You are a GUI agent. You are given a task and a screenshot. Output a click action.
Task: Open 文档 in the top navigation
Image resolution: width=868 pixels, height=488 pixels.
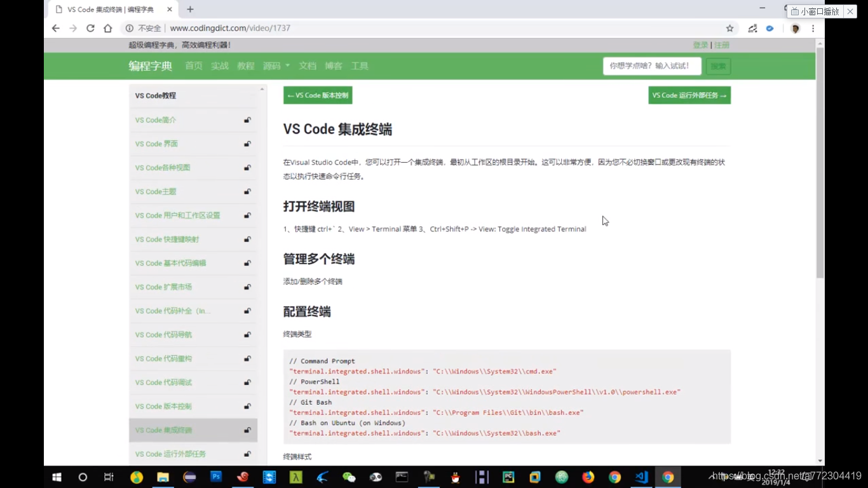[308, 66]
